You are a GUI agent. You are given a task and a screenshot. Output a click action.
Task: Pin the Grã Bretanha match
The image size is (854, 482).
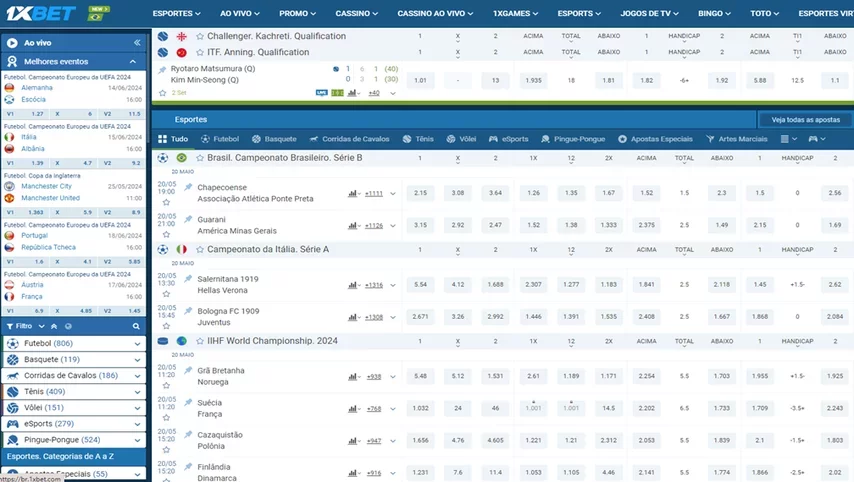coord(188,370)
